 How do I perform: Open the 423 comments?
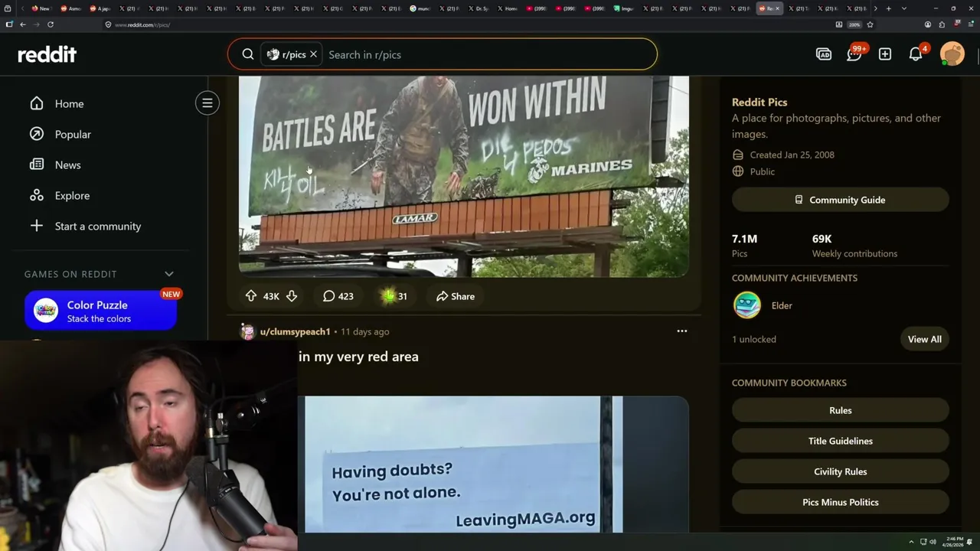(338, 296)
